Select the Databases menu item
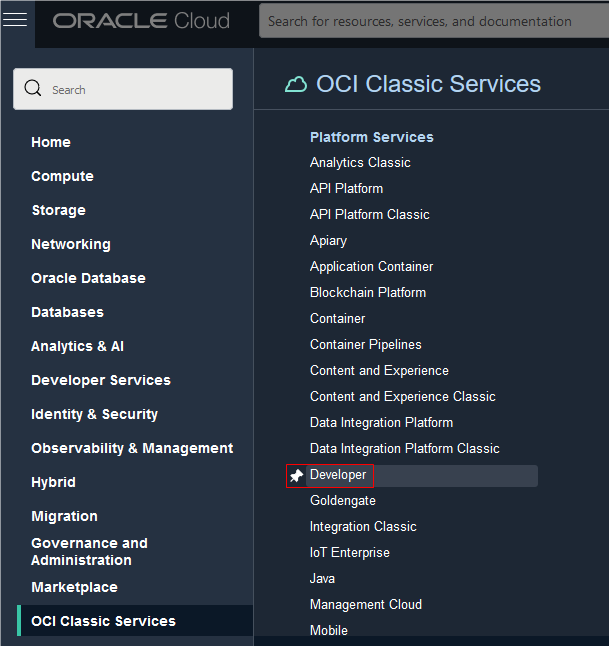 68,312
